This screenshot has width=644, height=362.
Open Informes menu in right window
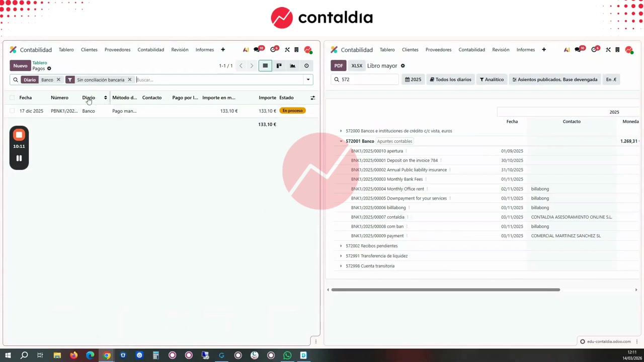tap(525, 50)
